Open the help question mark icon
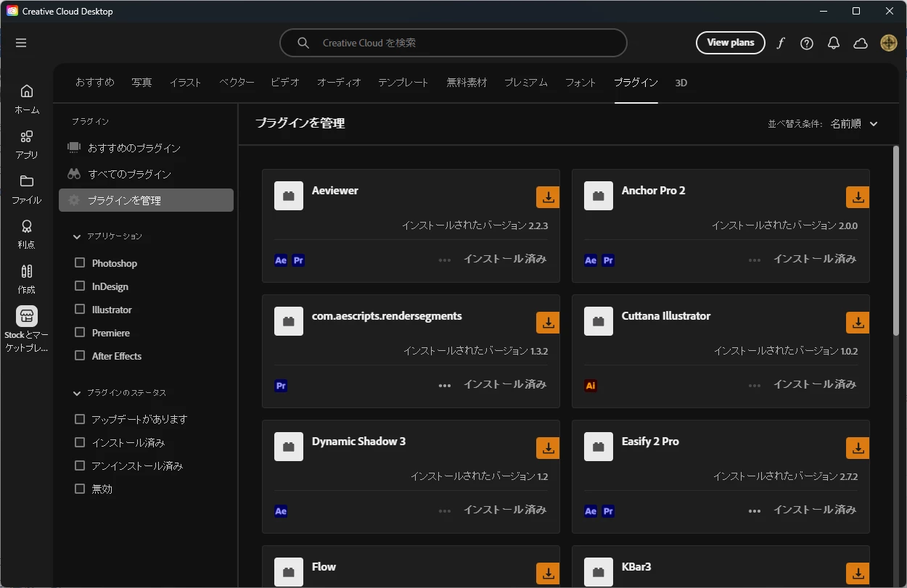The height and width of the screenshot is (588, 907). [x=807, y=43]
